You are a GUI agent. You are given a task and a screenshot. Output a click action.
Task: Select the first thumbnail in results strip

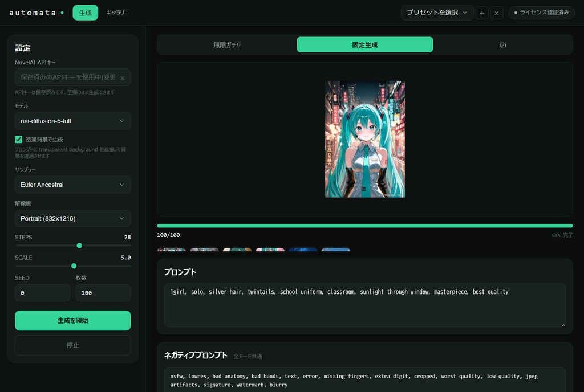[171, 250]
